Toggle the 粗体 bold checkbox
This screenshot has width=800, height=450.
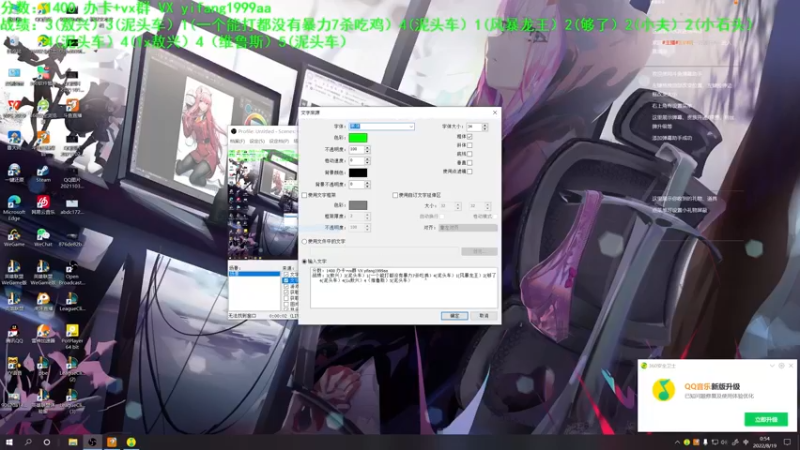(x=469, y=137)
